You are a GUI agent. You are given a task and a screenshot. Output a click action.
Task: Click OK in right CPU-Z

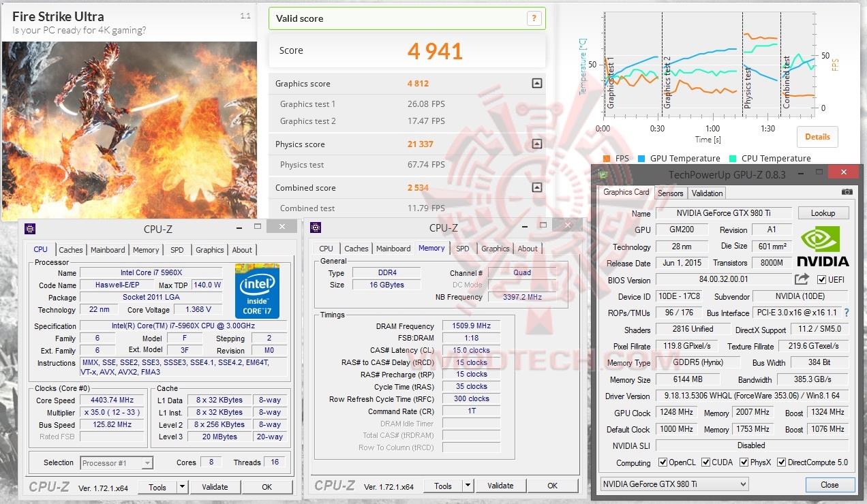(552, 486)
